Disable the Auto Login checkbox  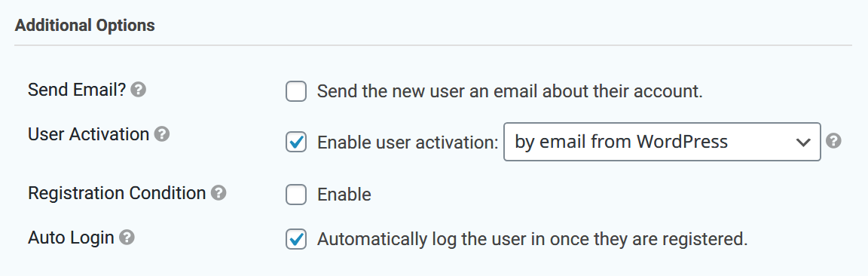coord(296,239)
